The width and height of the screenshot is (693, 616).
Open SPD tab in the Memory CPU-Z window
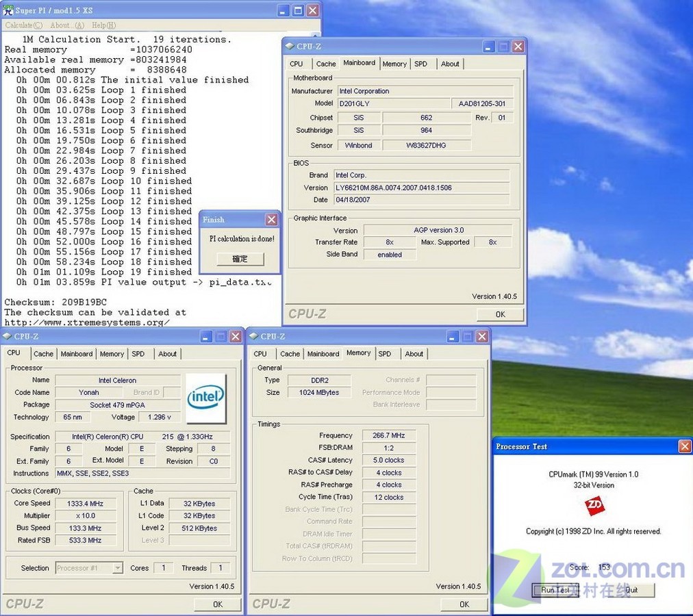385,353
